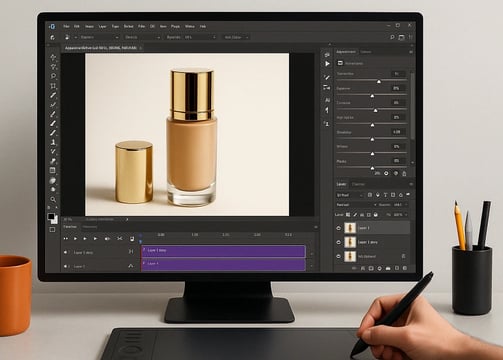
Task: Click the quick mask icon below color swatches
Action: (52, 230)
